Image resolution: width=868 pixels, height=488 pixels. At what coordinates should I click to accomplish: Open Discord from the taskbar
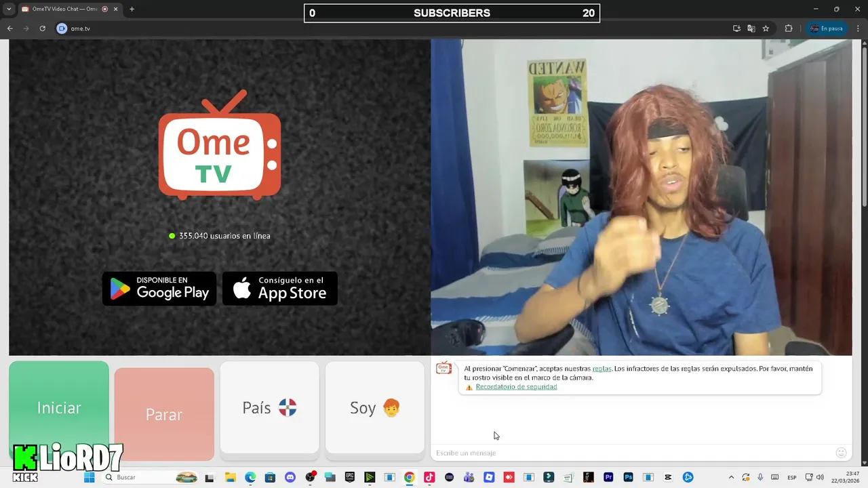(x=290, y=477)
